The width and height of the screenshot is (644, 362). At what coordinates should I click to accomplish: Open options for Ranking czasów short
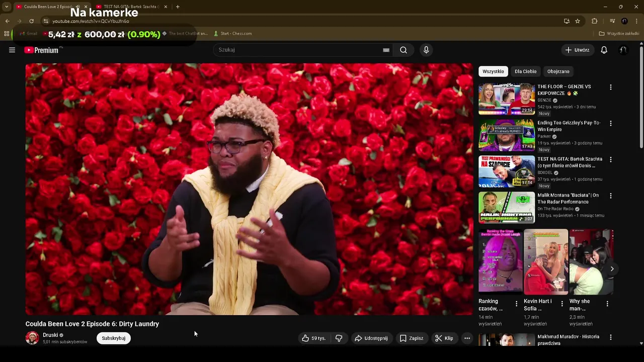point(516,304)
